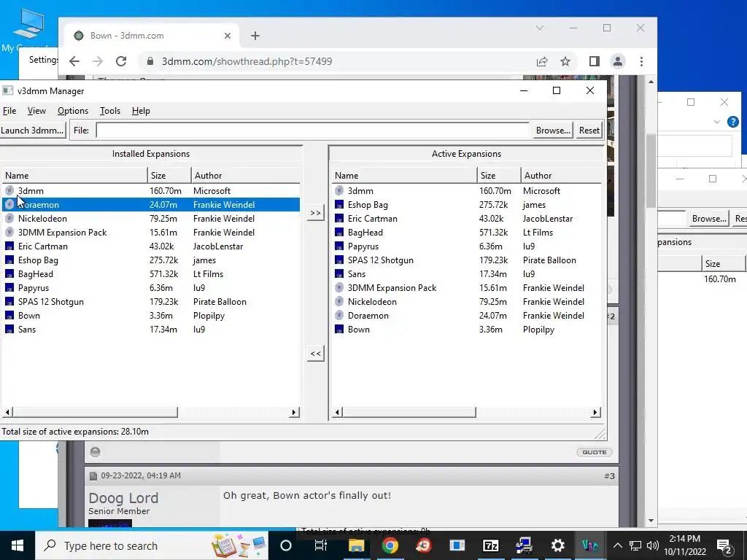
Task: Open the Help menu
Action: coord(141,111)
